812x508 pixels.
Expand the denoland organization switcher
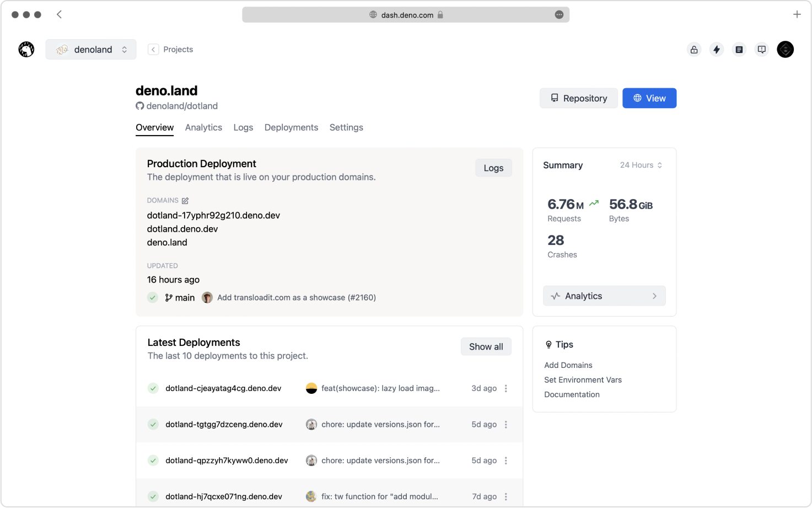[91, 50]
